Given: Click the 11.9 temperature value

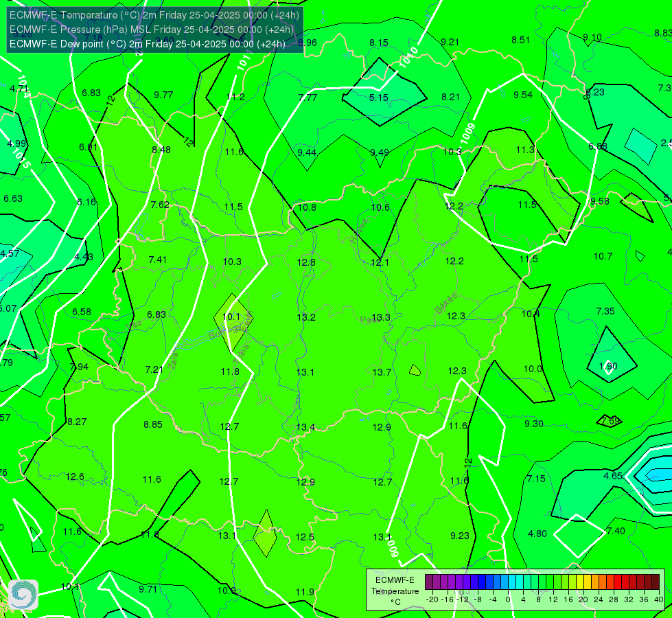Looking at the screenshot, I should click(305, 592).
